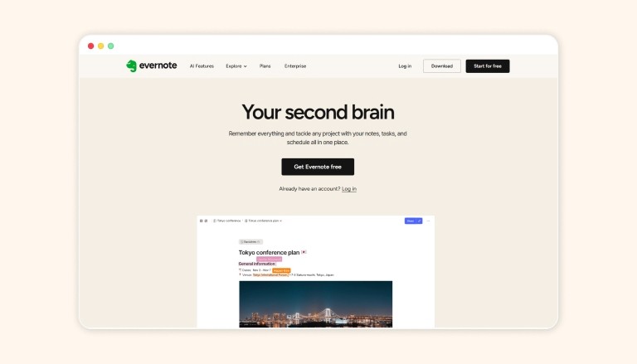Click the Get Evernote free button

pos(318,167)
